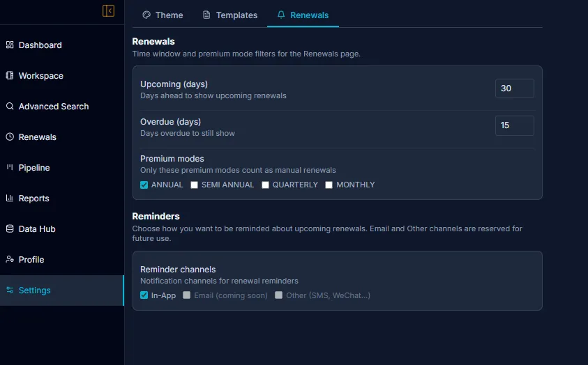Open Advanced Search page
This screenshot has height=365, width=588.
pyautogui.click(x=62, y=107)
